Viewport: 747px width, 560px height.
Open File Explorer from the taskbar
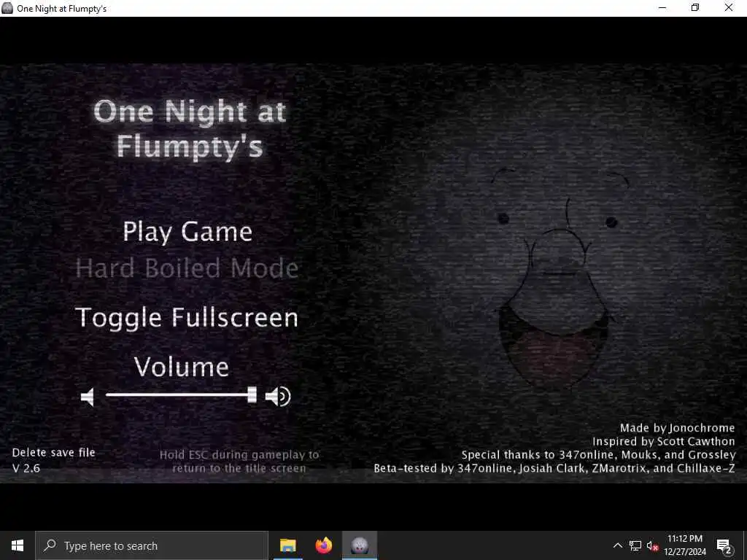(x=287, y=545)
